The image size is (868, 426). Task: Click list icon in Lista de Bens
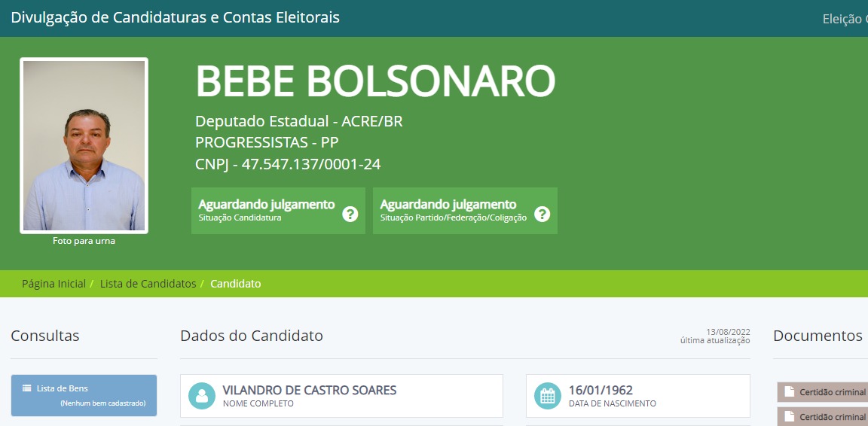point(27,388)
